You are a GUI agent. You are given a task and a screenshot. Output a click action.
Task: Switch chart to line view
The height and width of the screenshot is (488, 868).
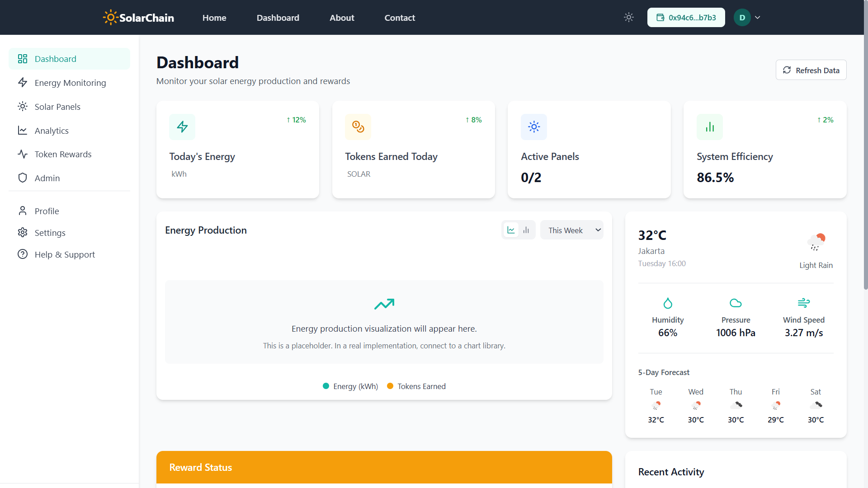tap(511, 230)
